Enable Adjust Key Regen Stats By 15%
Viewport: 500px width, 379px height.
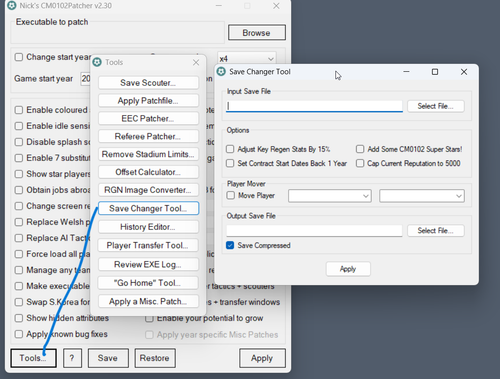[x=230, y=149]
